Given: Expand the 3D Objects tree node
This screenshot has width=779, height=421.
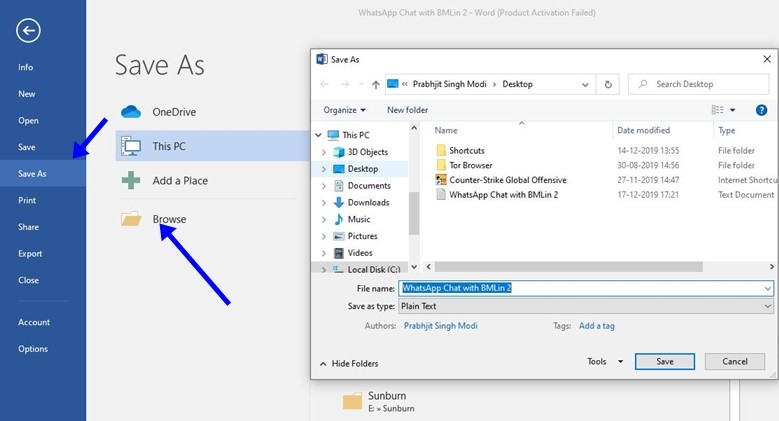Looking at the screenshot, I should (324, 152).
